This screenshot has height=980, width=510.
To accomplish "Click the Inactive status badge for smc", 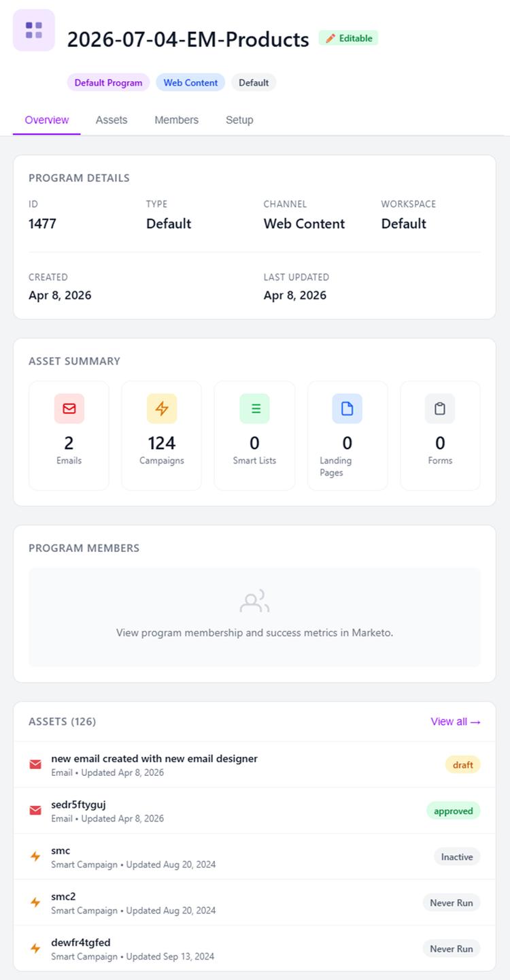I will 457,857.
